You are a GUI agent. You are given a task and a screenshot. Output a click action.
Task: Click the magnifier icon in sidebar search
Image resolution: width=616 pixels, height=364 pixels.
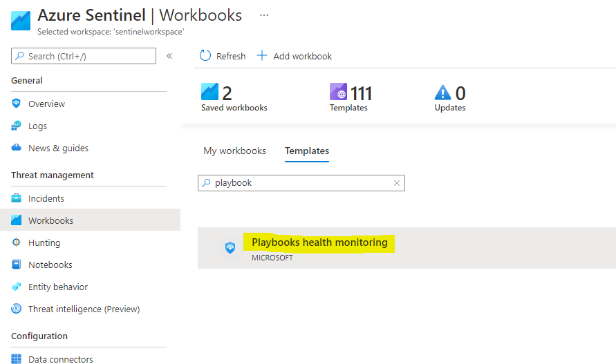(19, 56)
